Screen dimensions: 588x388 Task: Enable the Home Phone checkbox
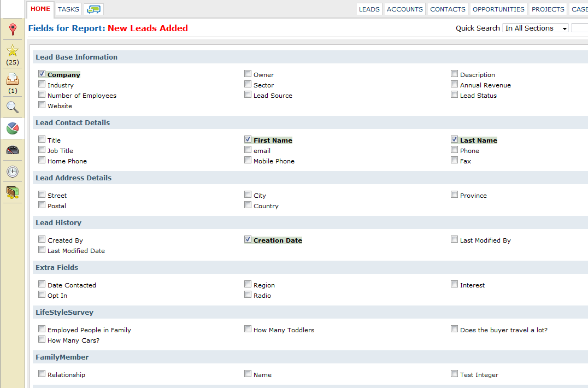click(x=42, y=161)
